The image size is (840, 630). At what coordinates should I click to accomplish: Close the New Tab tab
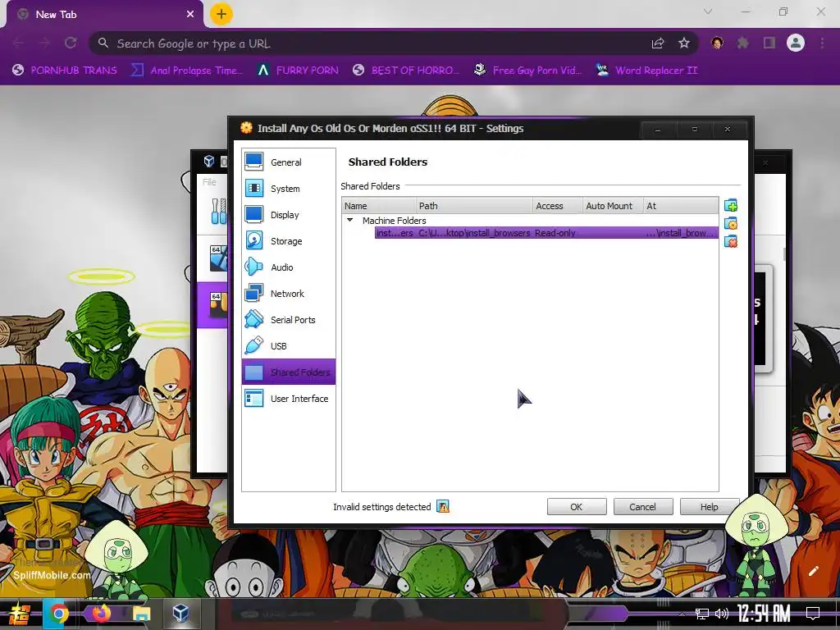pos(190,15)
